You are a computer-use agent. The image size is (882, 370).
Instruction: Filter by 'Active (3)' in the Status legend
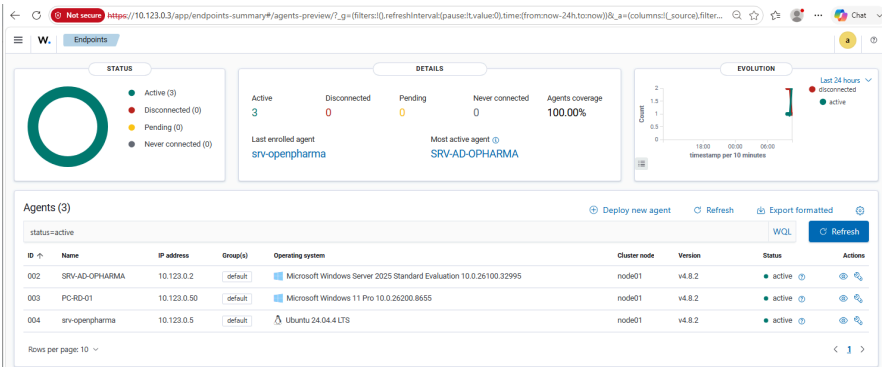coord(160,93)
